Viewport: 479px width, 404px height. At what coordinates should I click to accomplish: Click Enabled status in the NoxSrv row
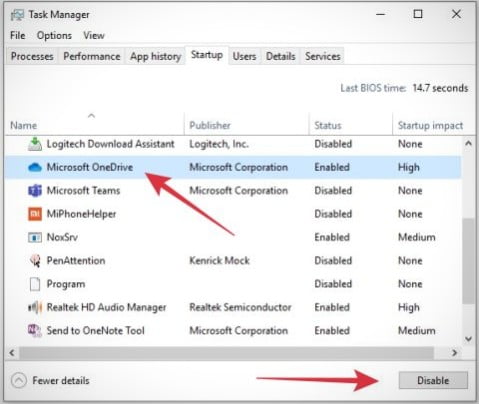point(332,237)
